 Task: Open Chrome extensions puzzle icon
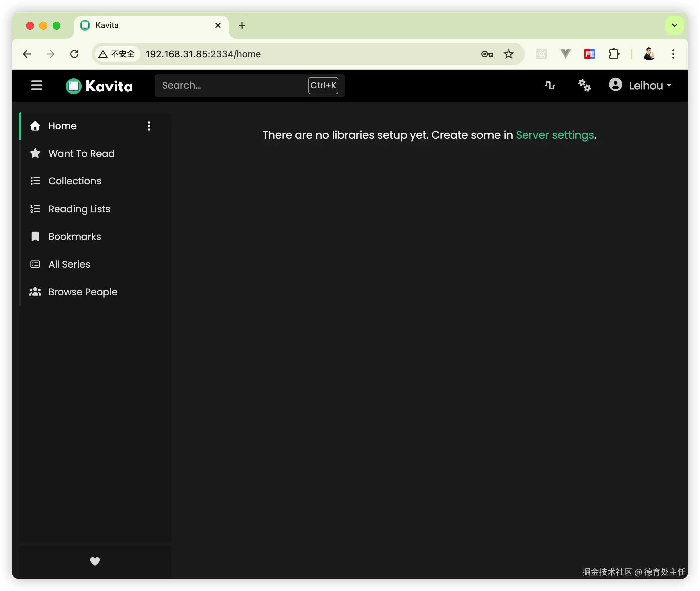coord(614,54)
